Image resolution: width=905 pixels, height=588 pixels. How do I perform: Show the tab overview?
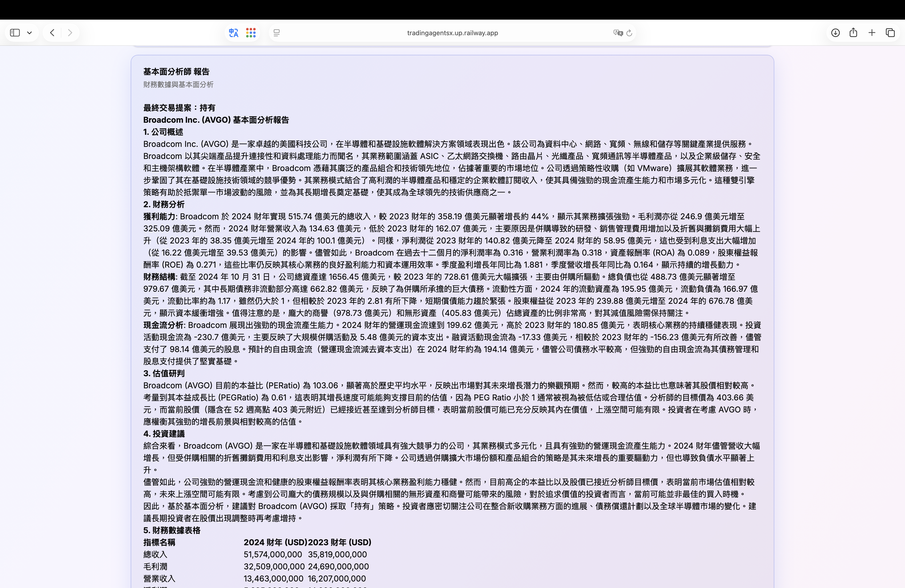(890, 33)
